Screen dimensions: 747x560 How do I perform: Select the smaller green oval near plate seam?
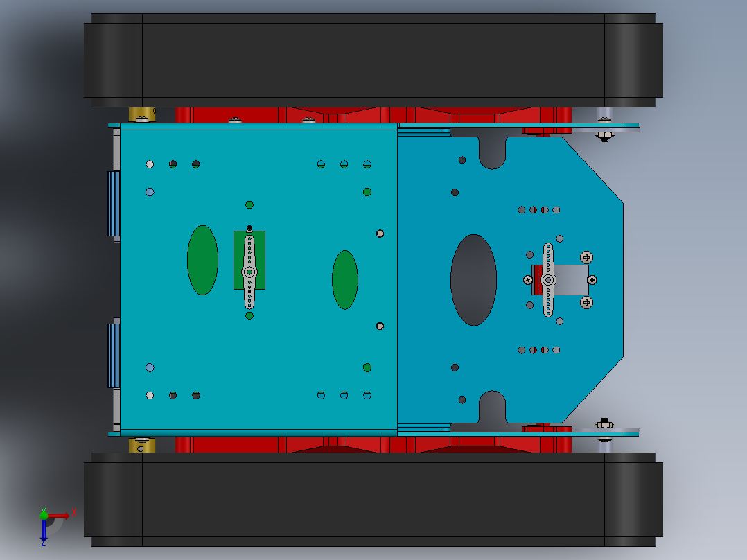tap(345, 280)
